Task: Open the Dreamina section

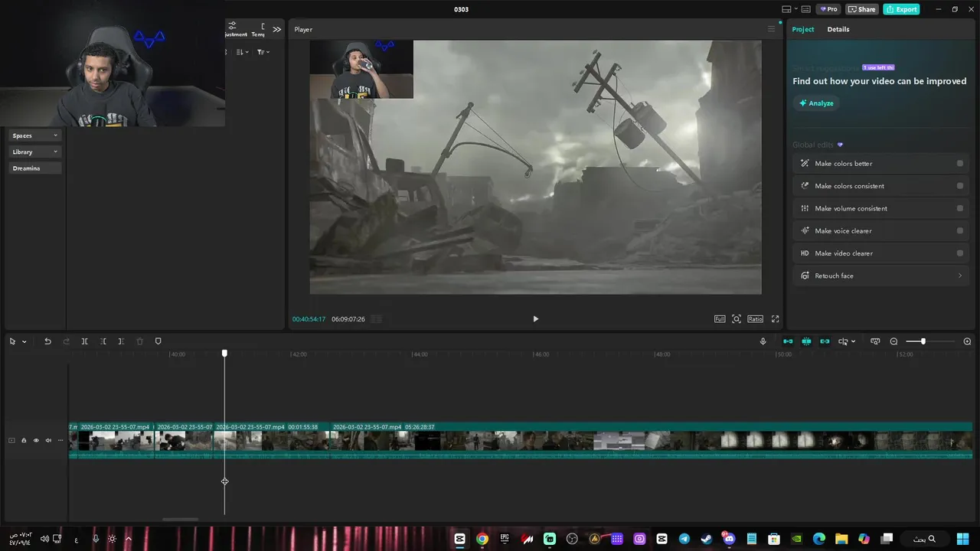Action: [35, 168]
